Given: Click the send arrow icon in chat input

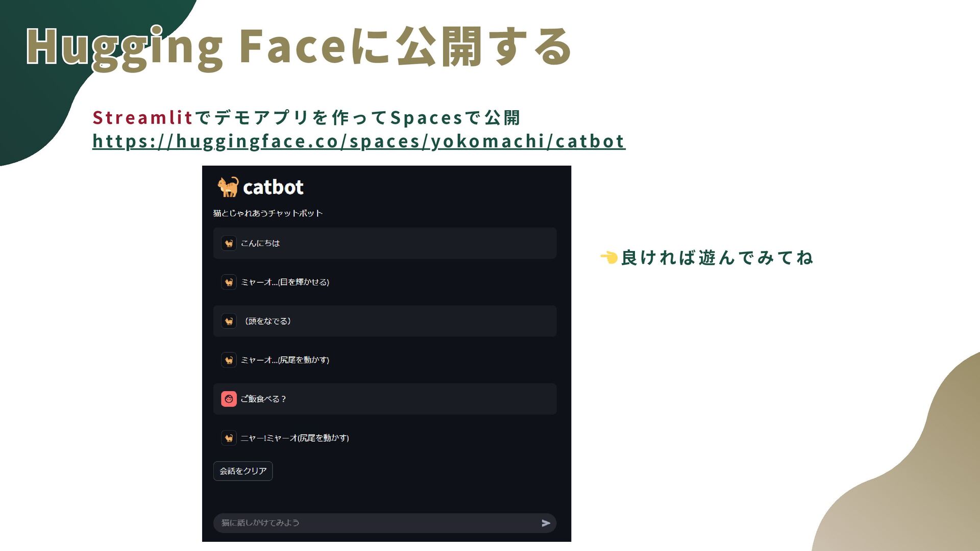Looking at the screenshot, I should pyautogui.click(x=546, y=523).
